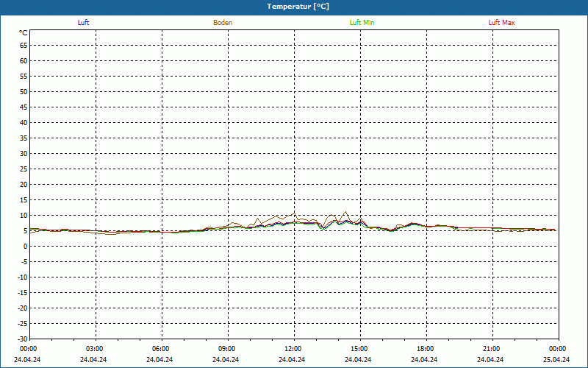The image size is (588, 368).
Task: Click the brown Boden legend label
Action: [x=223, y=23]
